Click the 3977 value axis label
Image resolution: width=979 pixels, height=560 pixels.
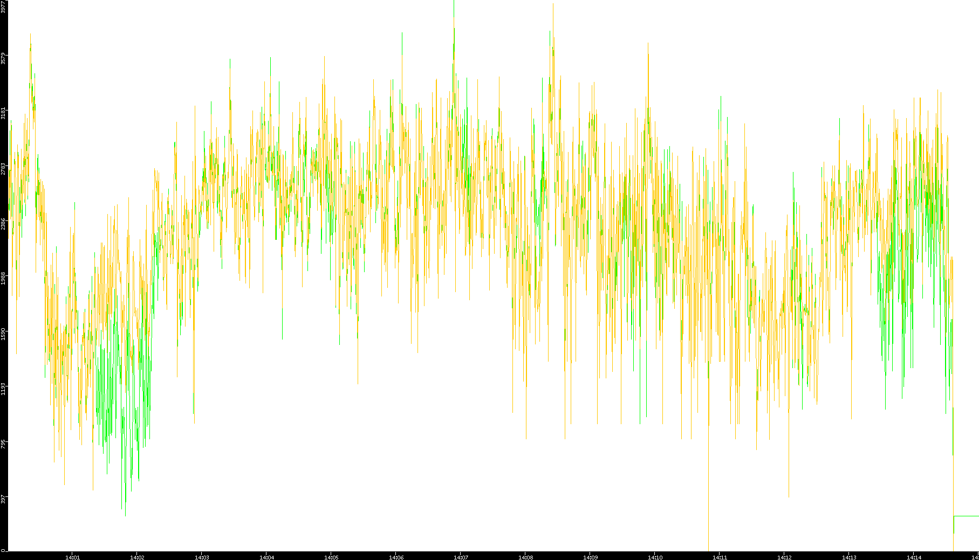[3, 6]
